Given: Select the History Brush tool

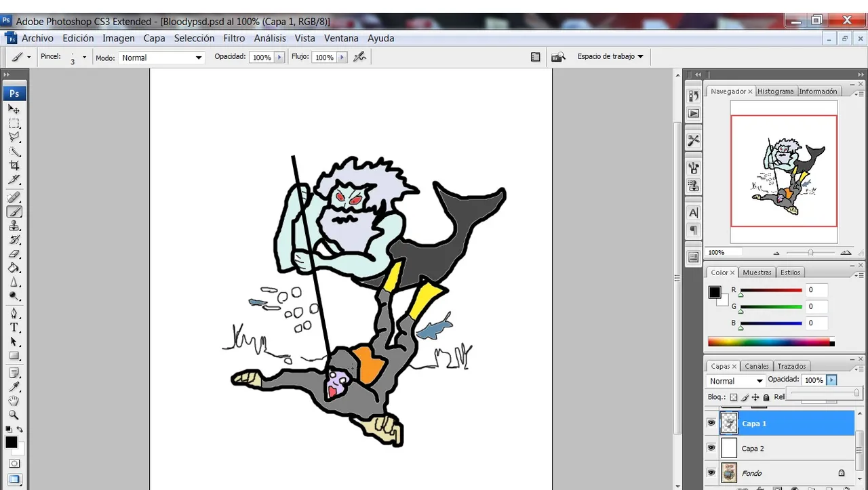Looking at the screenshot, I should 14,240.
